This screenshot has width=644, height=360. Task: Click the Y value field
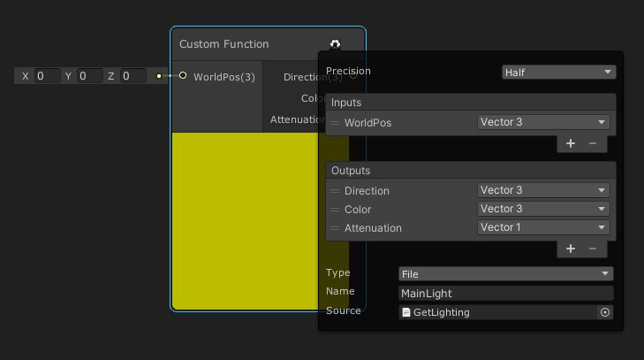(x=90, y=76)
